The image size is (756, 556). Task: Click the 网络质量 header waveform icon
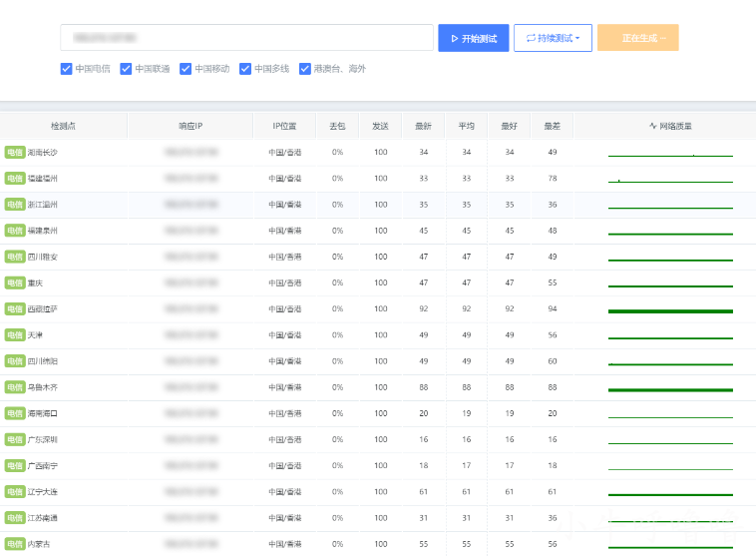653,126
